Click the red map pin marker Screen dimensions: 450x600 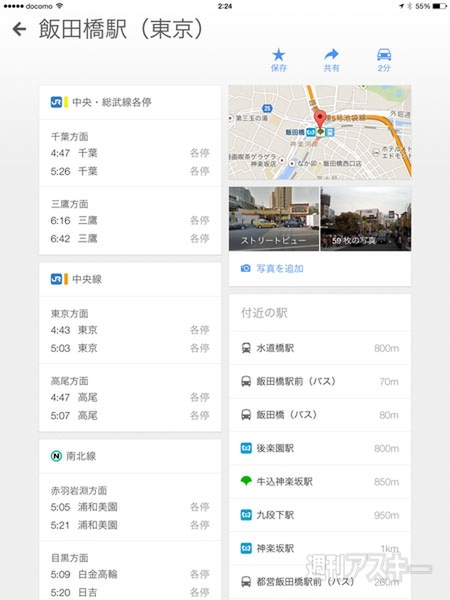point(320,119)
